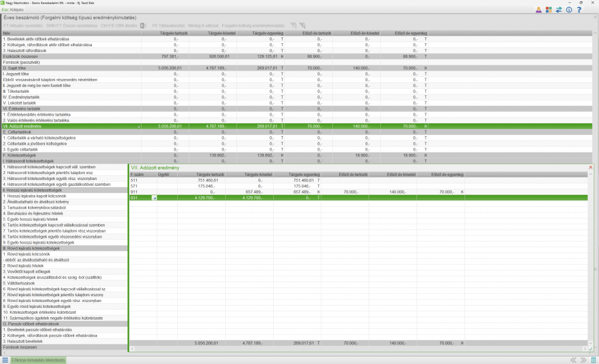The height and width of the screenshot is (364, 599).
Task: Open the user profile icon
Action: 538,10
